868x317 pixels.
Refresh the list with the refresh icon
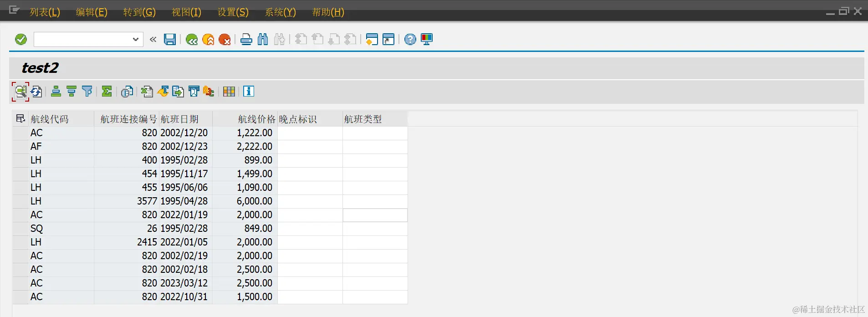click(36, 92)
